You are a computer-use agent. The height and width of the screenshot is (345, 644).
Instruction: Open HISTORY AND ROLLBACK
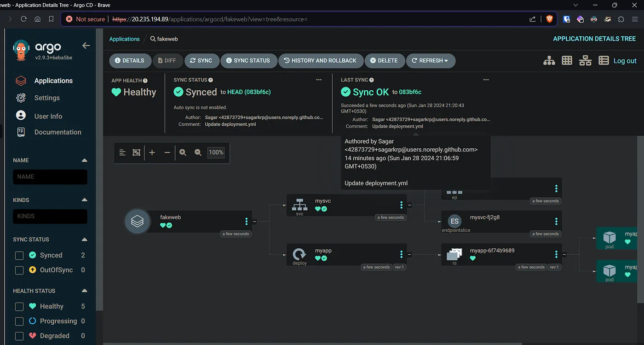click(321, 61)
